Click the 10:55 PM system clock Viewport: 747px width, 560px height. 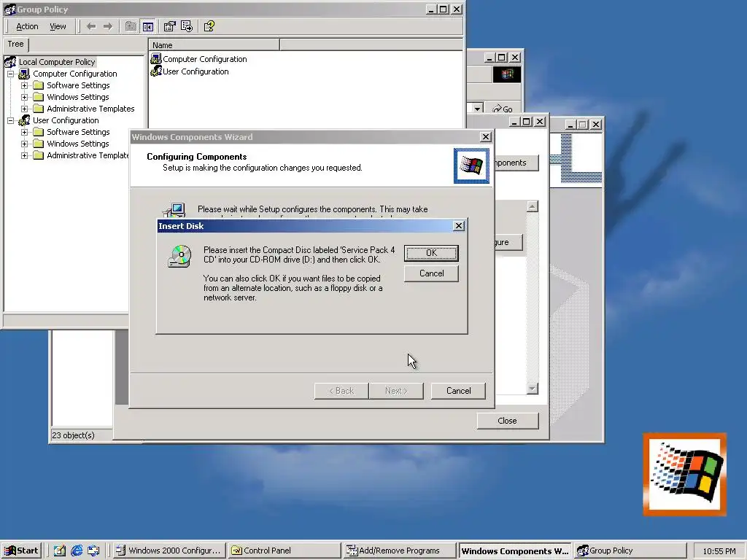click(719, 551)
